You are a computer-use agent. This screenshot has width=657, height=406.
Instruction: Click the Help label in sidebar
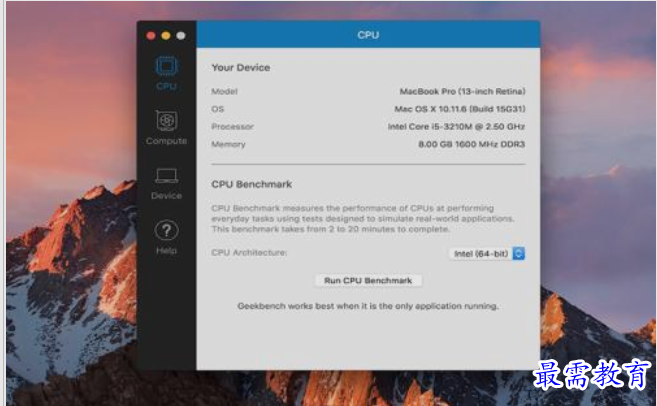pyautogui.click(x=166, y=251)
